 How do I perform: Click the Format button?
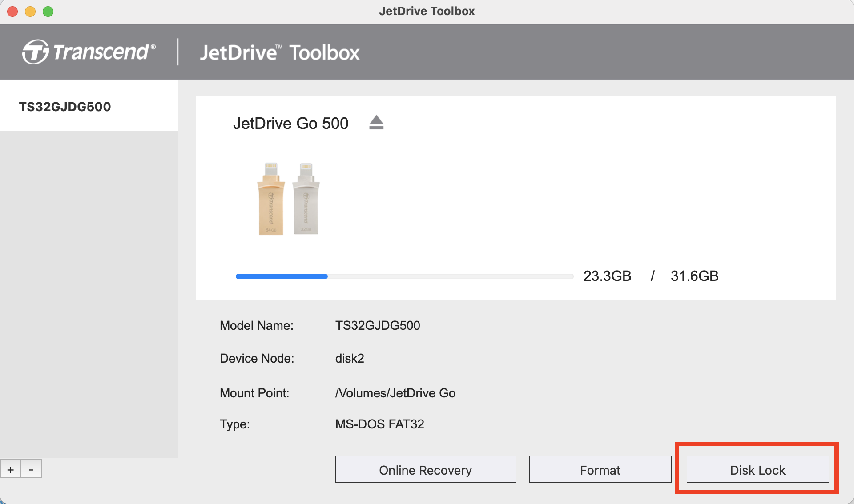(x=600, y=469)
